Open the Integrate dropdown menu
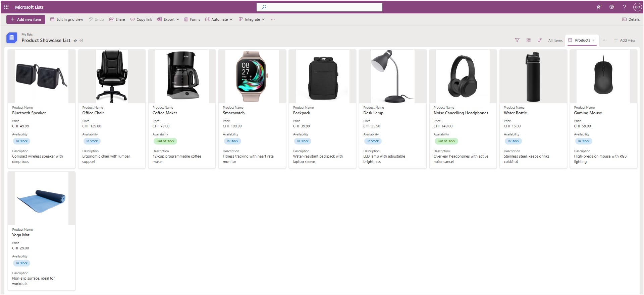 coord(252,19)
